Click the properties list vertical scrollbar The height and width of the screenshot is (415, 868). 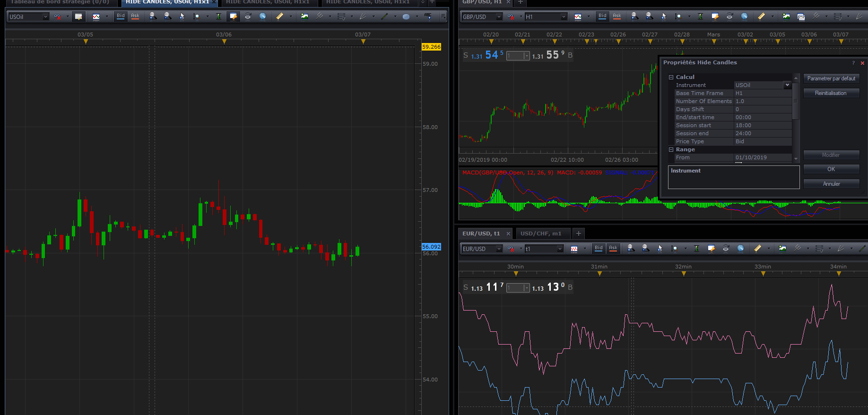tap(796, 118)
